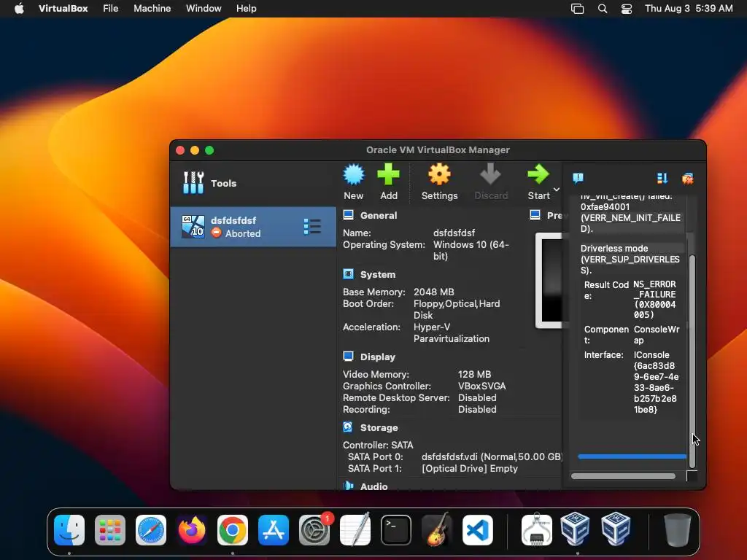Click the dsfdsfdsf.vdi SATA Port 0 entry
This screenshot has width=747, height=560.
tap(492, 456)
